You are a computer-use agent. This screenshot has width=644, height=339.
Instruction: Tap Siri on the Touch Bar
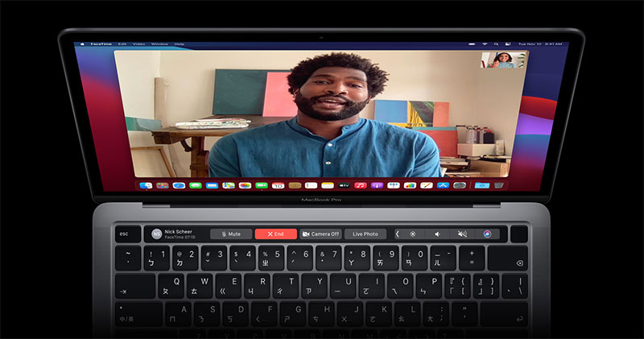coord(488,234)
